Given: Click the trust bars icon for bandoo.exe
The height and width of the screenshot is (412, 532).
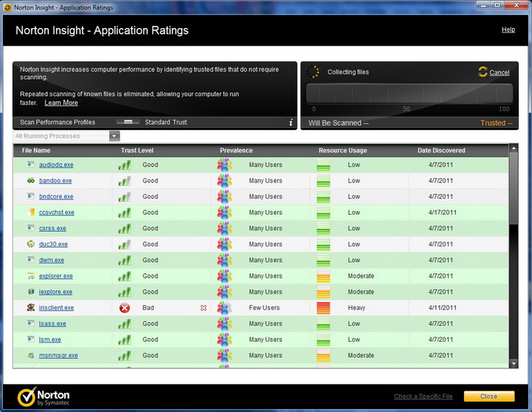Looking at the screenshot, I should [125, 181].
